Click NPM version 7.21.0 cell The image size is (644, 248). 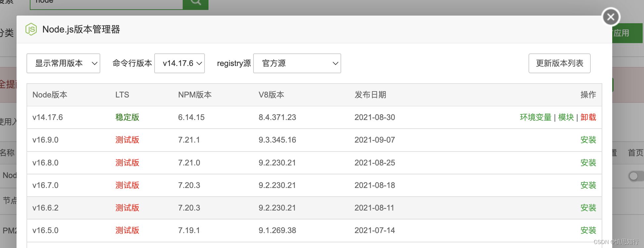pos(189,163)
